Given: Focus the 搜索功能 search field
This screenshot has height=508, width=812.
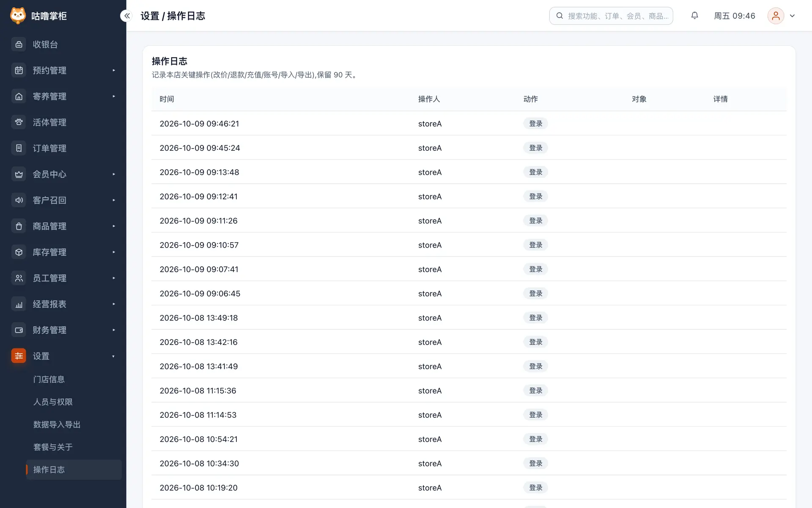Looking at the screenshot, I should tap(611, 16).
